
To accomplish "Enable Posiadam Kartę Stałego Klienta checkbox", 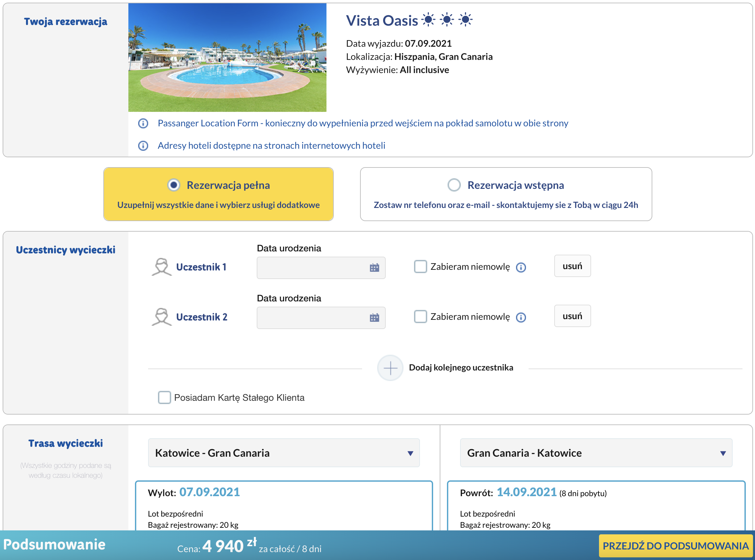I will pos(165,397).
